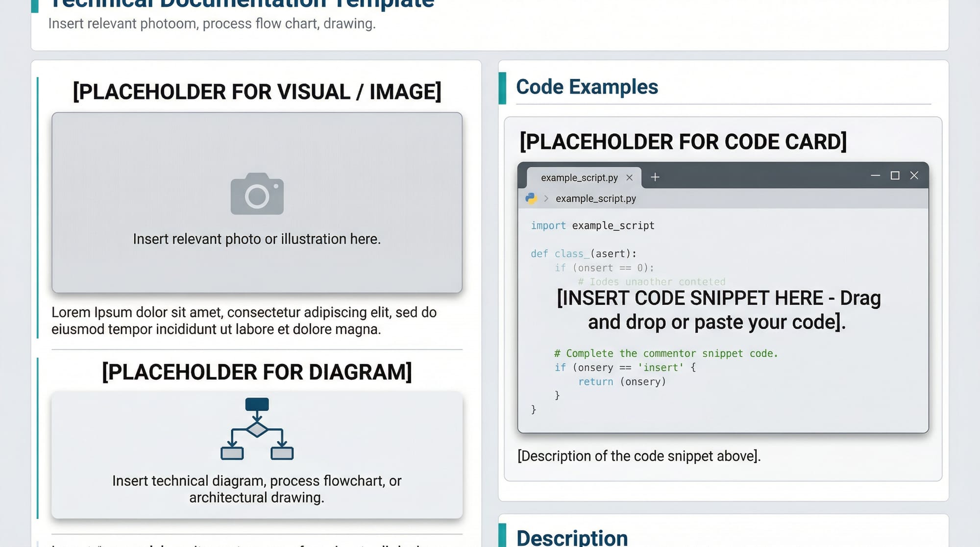Open a new tab with plus icon
Viewport: 980px width, 547px height.
coord(655,177)
